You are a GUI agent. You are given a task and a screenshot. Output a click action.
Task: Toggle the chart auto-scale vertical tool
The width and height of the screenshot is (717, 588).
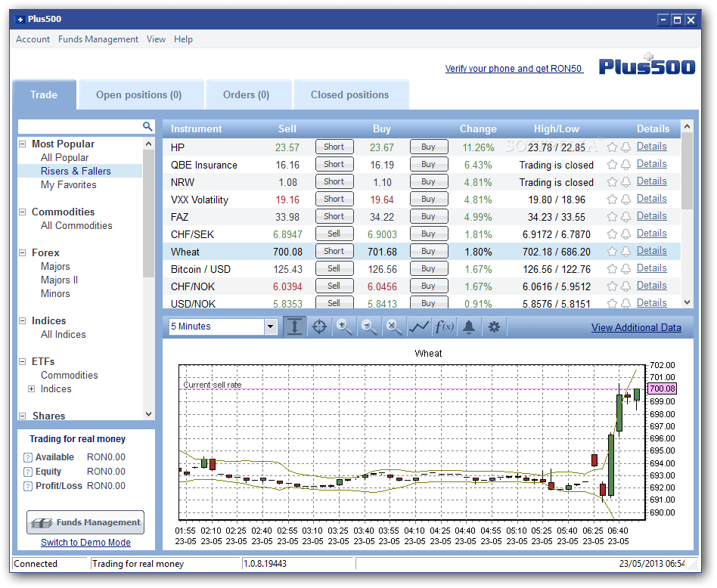294,326
